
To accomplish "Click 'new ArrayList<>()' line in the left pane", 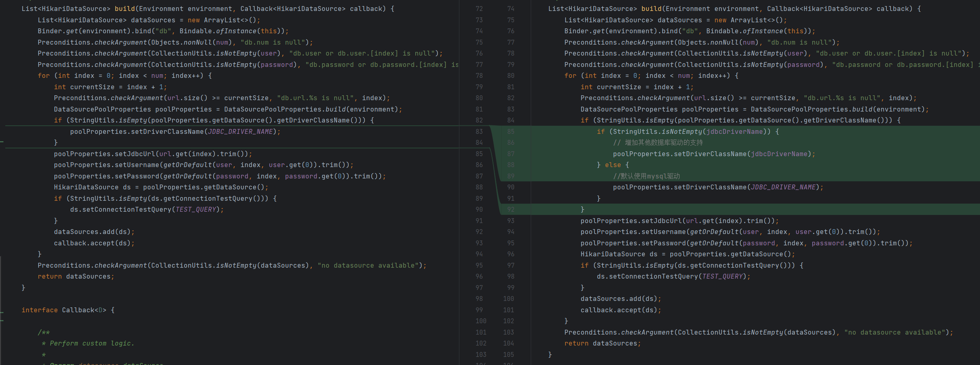I will click(x=149, y=20).
